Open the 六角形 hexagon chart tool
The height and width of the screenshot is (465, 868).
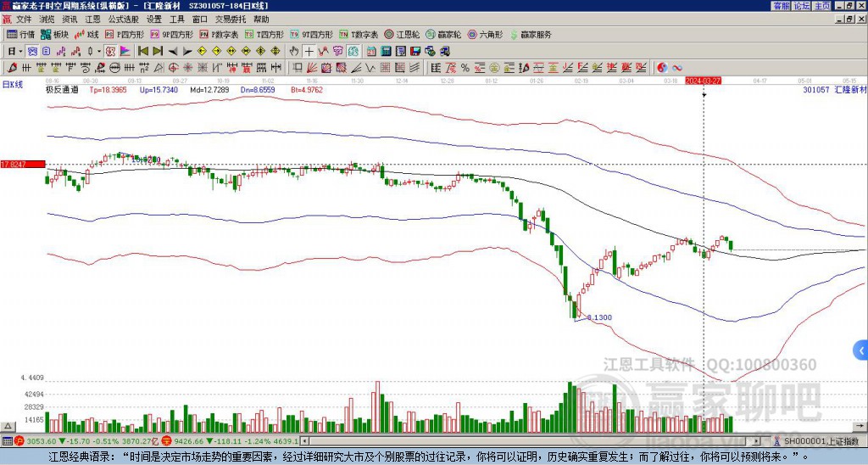[487, 35]
